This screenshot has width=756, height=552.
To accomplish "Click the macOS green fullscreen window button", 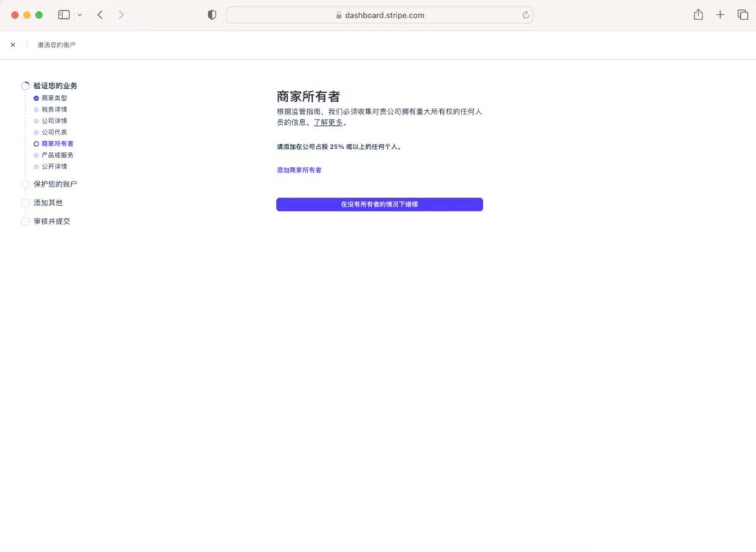I will (x=39, y=15).
